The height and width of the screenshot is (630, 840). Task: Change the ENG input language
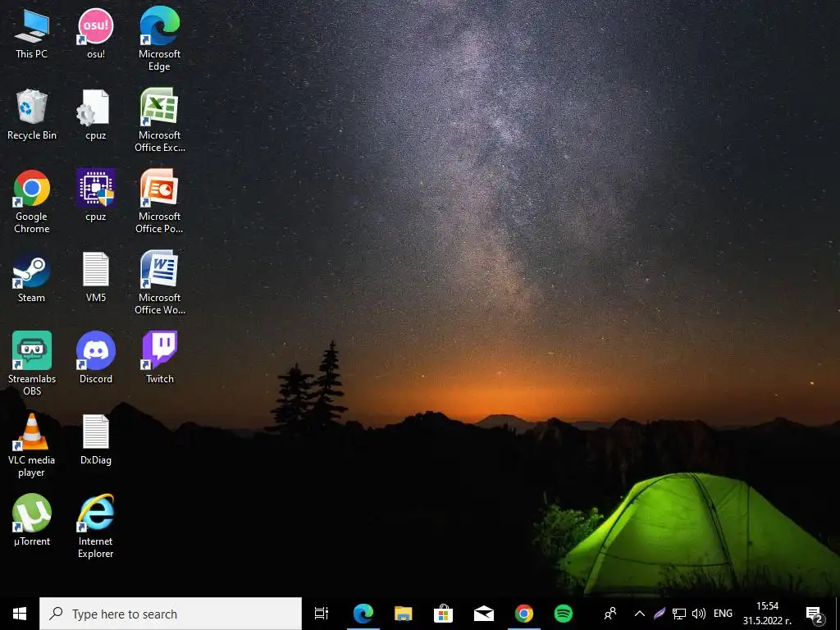723,614
